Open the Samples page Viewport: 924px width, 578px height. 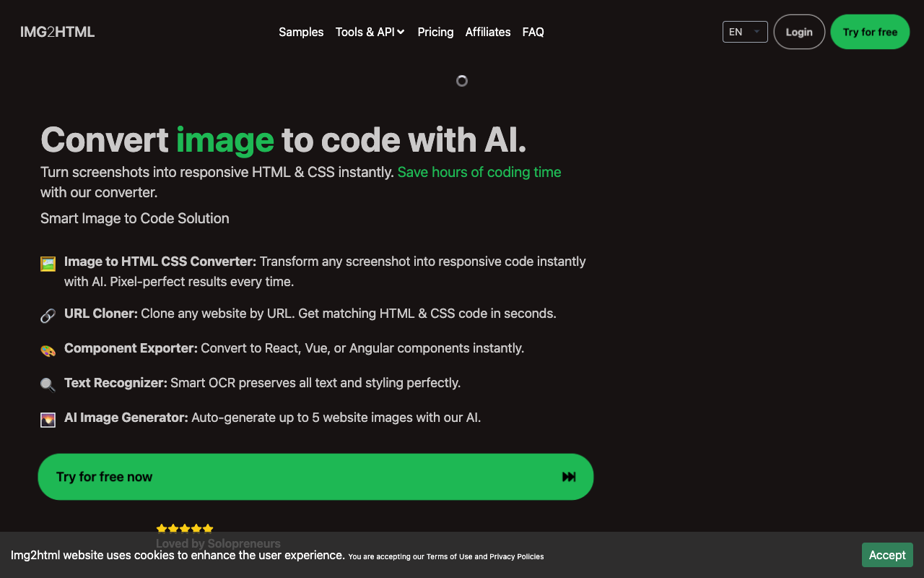click(301, 32)
